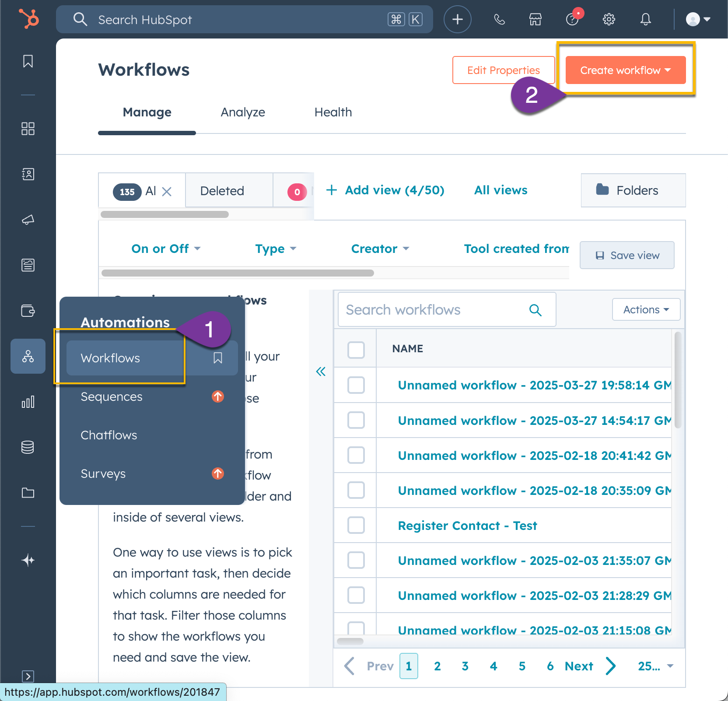This screenshot has height=701, width=728.
Task: Open the create-new plus button in top bar
Action: [457, 19]
